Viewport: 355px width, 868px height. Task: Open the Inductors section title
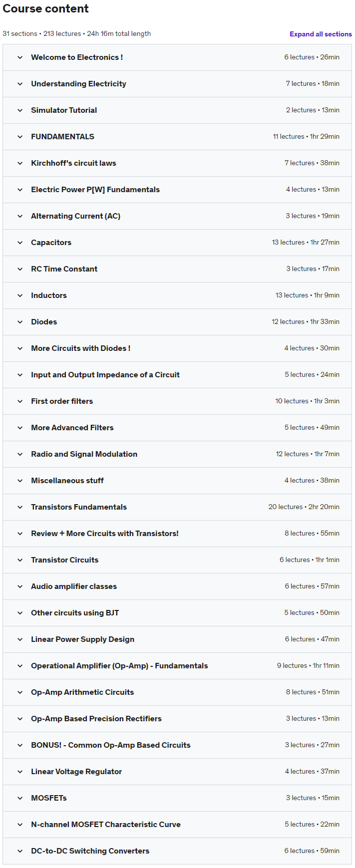click(x=49, y=295)
